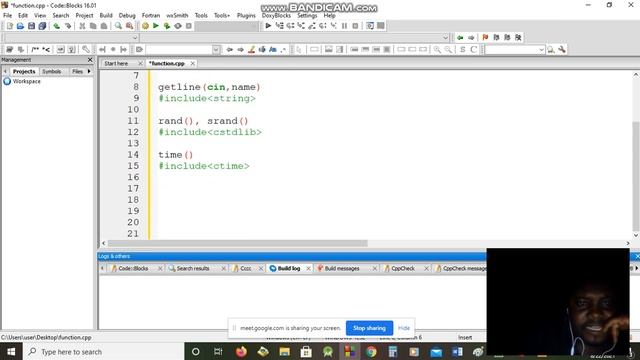The image size is (640, 360).
Task: Switch to Files management tab
Action: (x=77, y=71)
